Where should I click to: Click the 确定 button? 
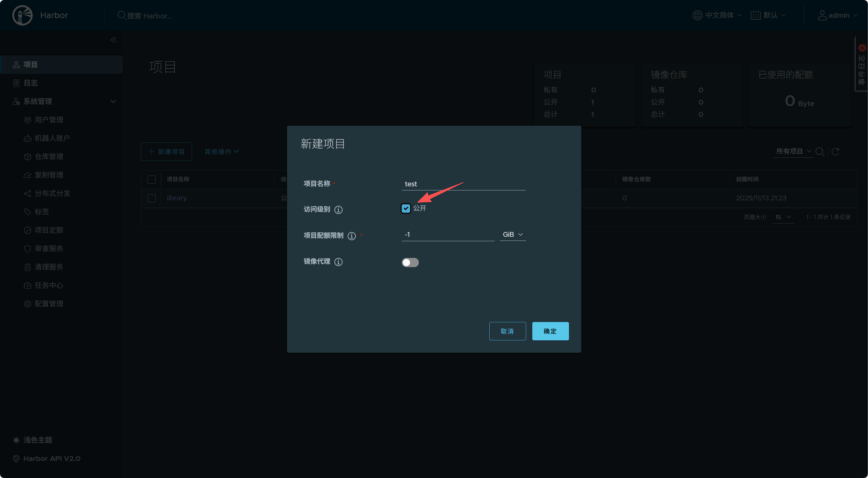(550, 331)
